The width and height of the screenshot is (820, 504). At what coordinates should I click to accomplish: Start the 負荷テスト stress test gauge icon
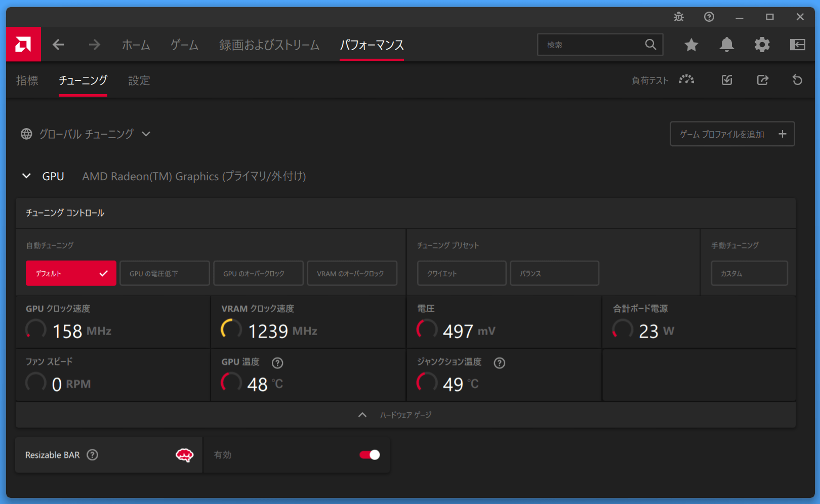(686, 79)
